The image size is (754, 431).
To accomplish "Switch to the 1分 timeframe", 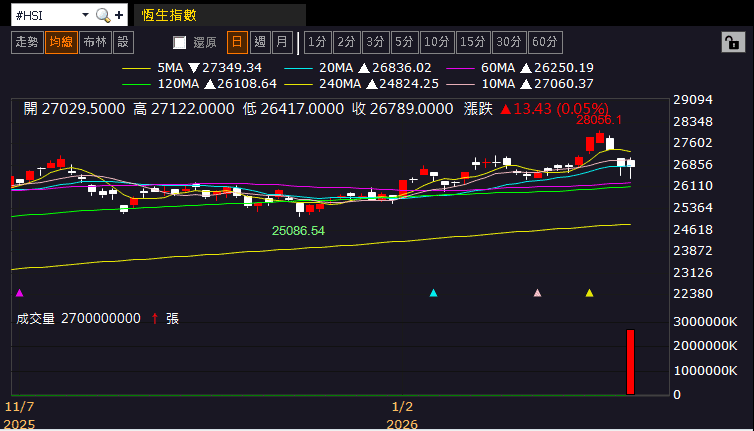I will [x=317, y=42].
